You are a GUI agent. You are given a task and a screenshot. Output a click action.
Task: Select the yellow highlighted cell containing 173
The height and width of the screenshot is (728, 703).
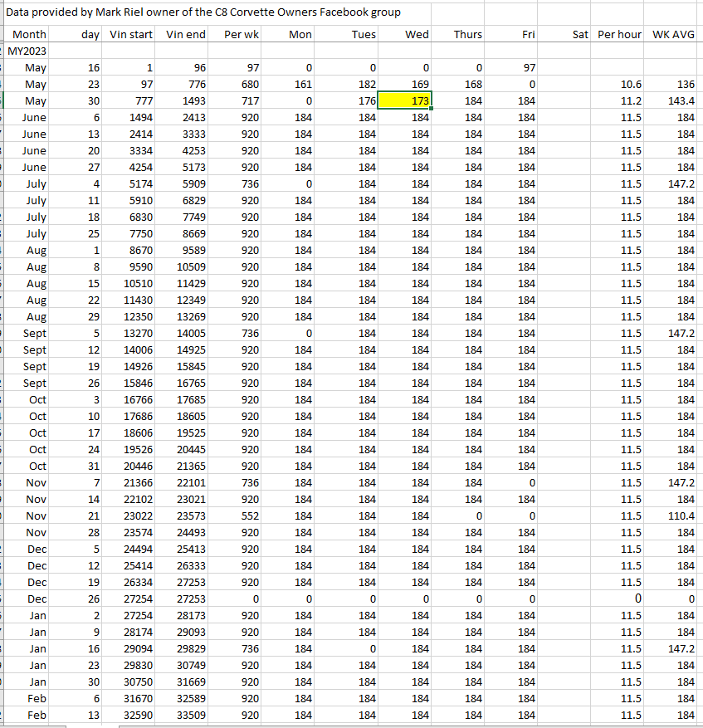point(404,100)
